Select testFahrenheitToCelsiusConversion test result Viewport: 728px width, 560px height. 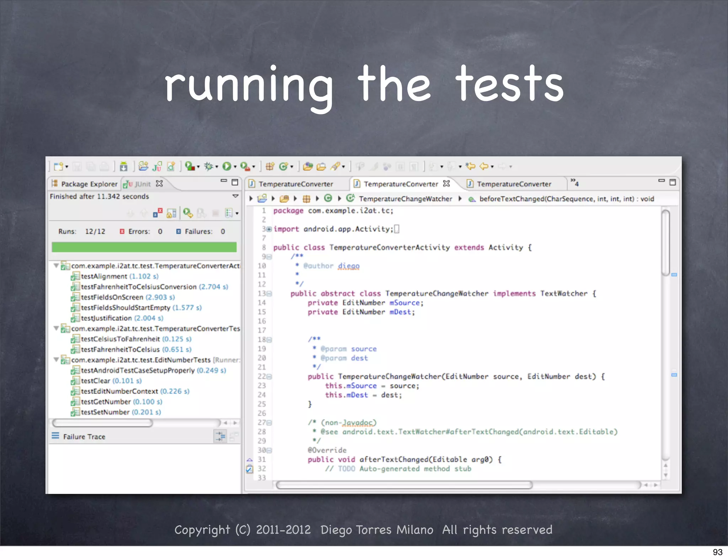(x=139, y=287)
